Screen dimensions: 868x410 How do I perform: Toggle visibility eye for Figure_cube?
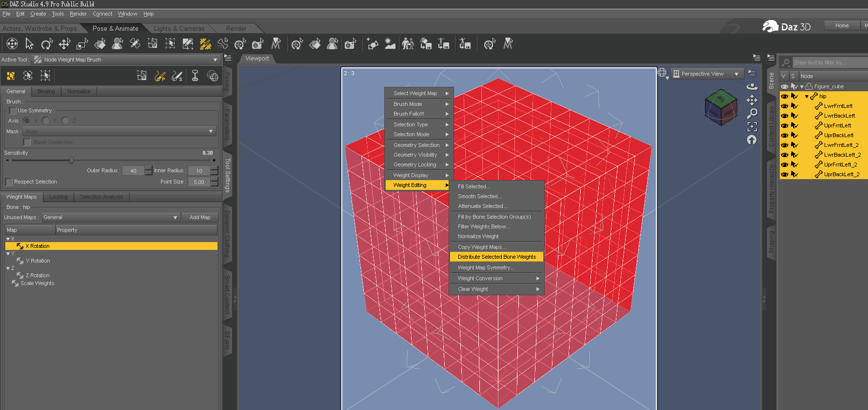coord(785,86)
